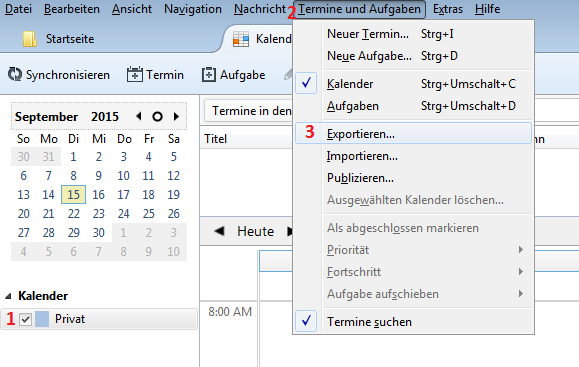579x367 pixels.
Task: Jump to today using circle icon
Action: (157, 117)
